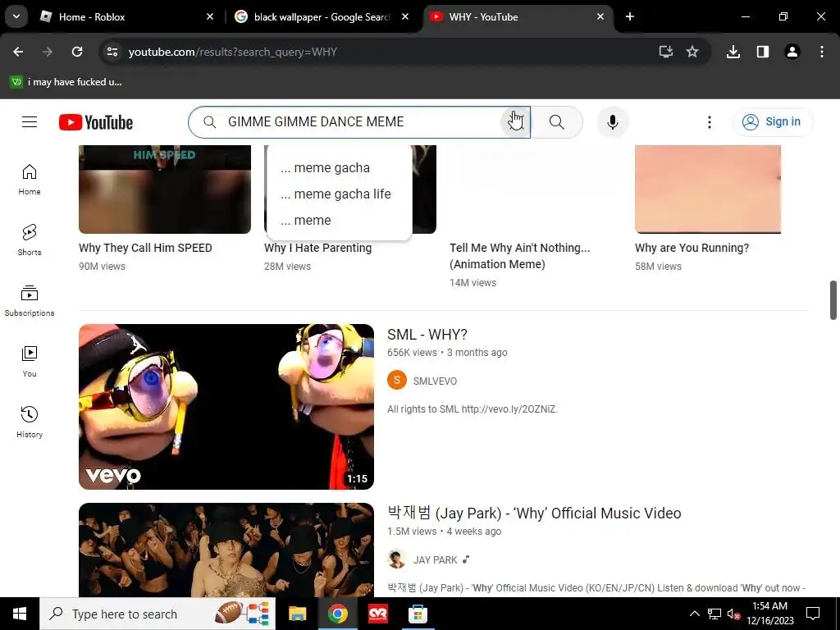
Task: Toggle Chrome side panel
Action: (763, 52)
